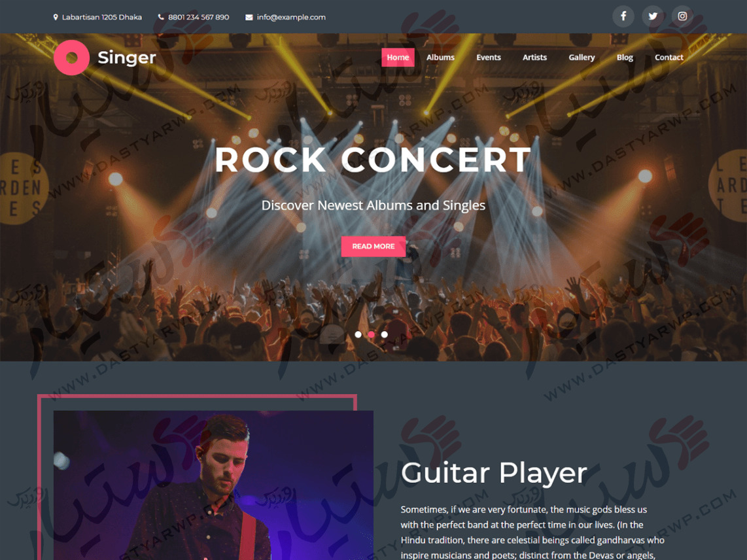The image size is (747, 560).
Task: Open the Blog menu item
Action: tap(625, 57)
